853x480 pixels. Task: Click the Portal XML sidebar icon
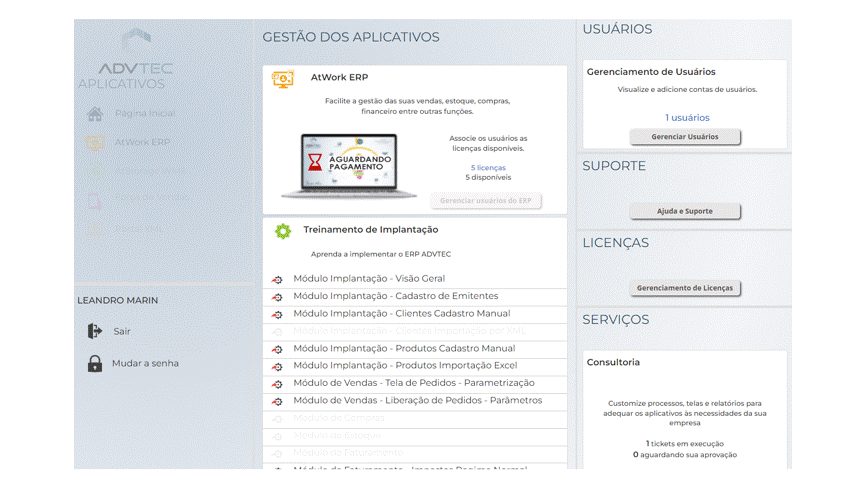[95, 229]
